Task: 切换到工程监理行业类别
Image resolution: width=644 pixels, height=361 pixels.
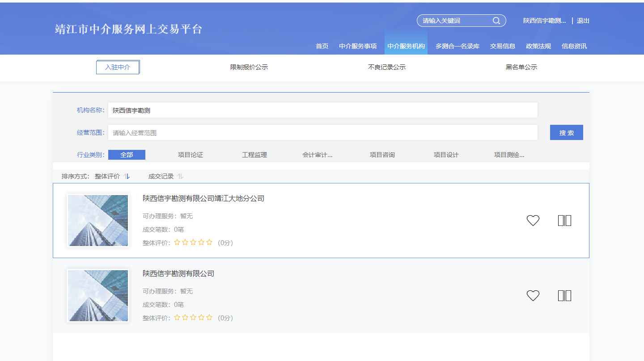Action: click(255, 154)
